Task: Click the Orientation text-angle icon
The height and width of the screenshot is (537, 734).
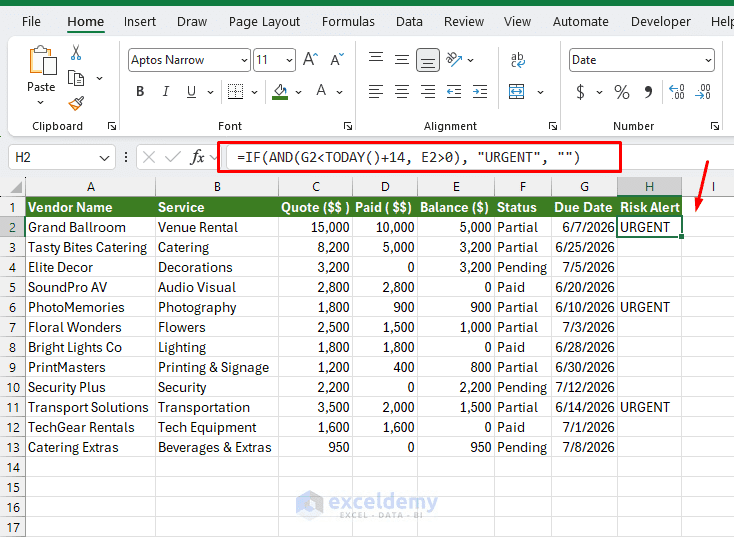Action: [x=454, y=59]
